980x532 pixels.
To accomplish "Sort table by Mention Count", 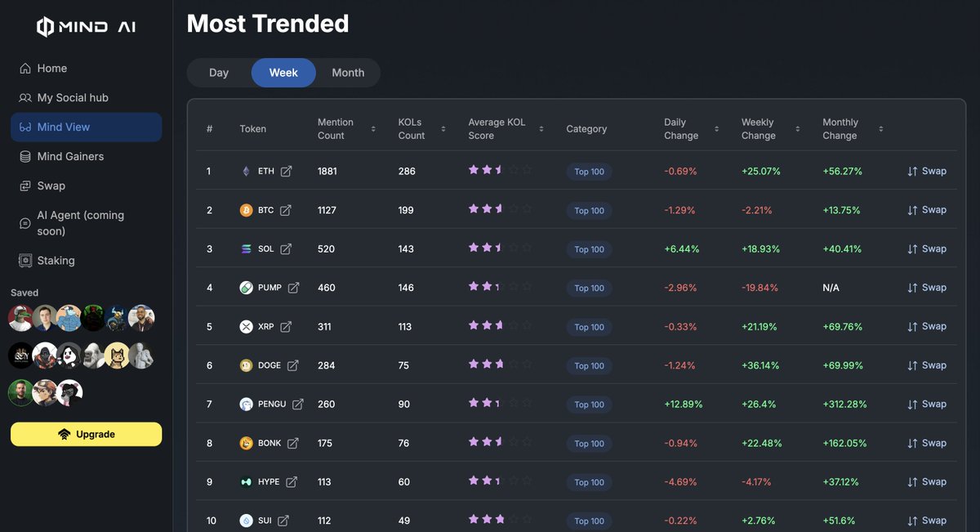I will [373, 129].
